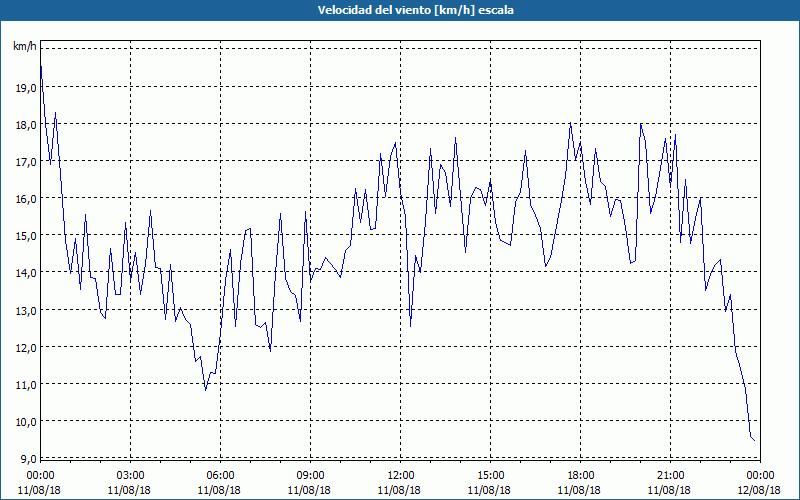Select the '12,0' wind speed axis label

point(27,347)
